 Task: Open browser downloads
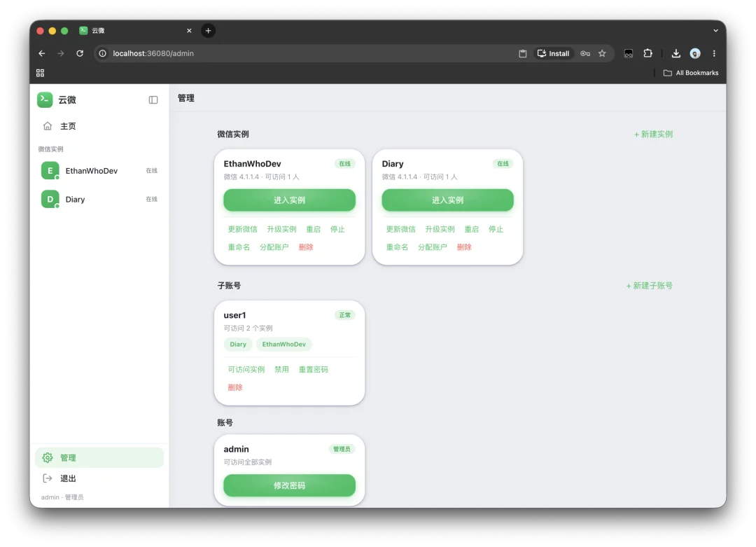[676, 53]
